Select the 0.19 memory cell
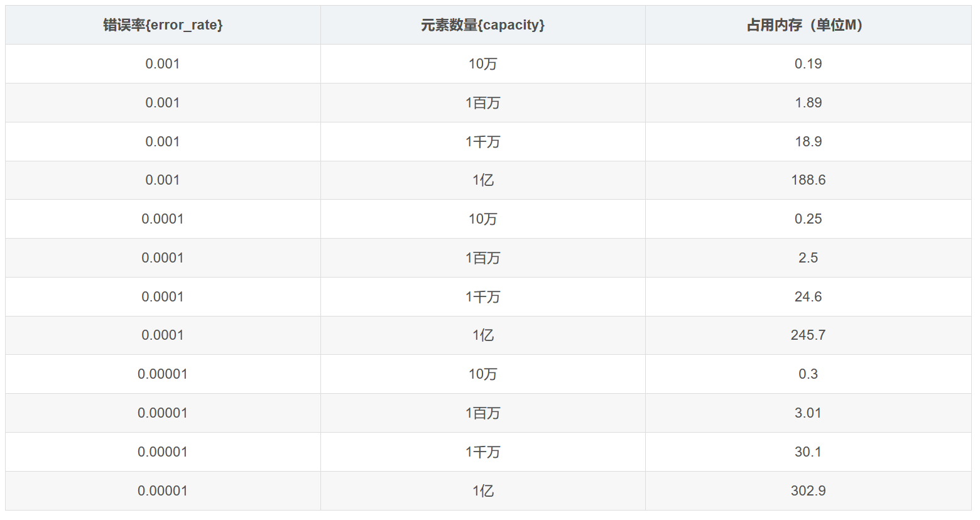 point(808,64)
